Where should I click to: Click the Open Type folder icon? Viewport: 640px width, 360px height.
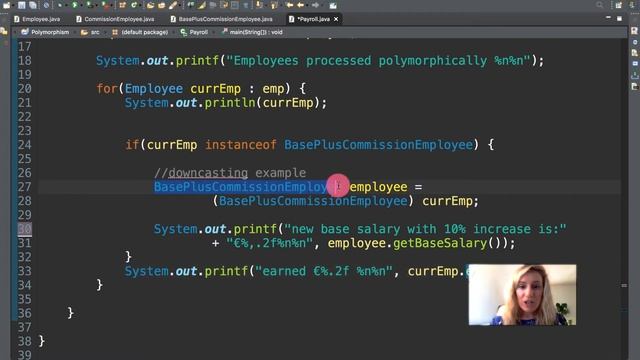[x=150, y=5]
